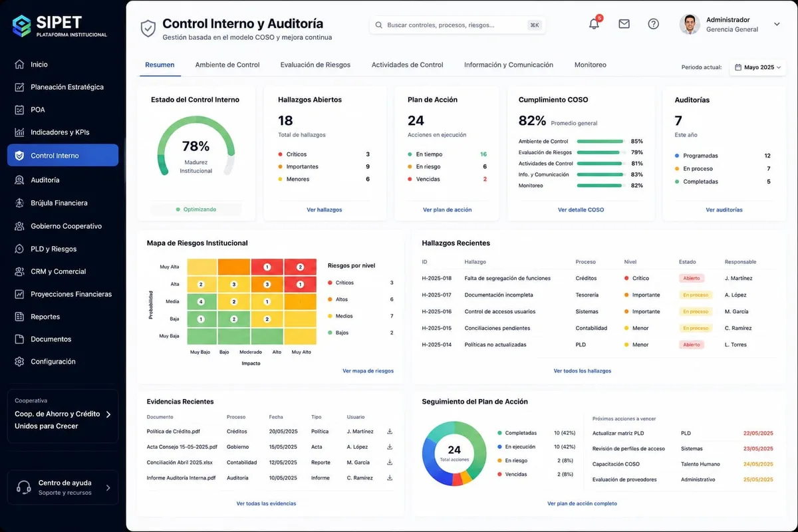This screenshot has width=798, height=532.
Task: Click the Administrador profile avatar
Action: [690, 24]
